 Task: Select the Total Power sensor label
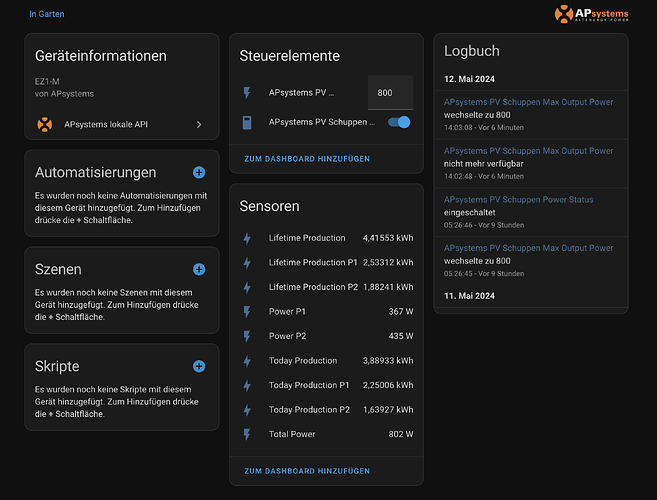[292, 434]
